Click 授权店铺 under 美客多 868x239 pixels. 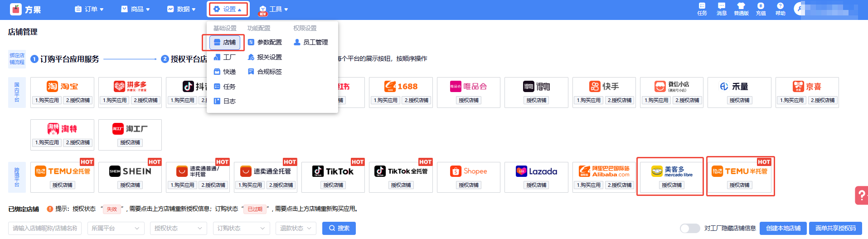tap(672, 185)
